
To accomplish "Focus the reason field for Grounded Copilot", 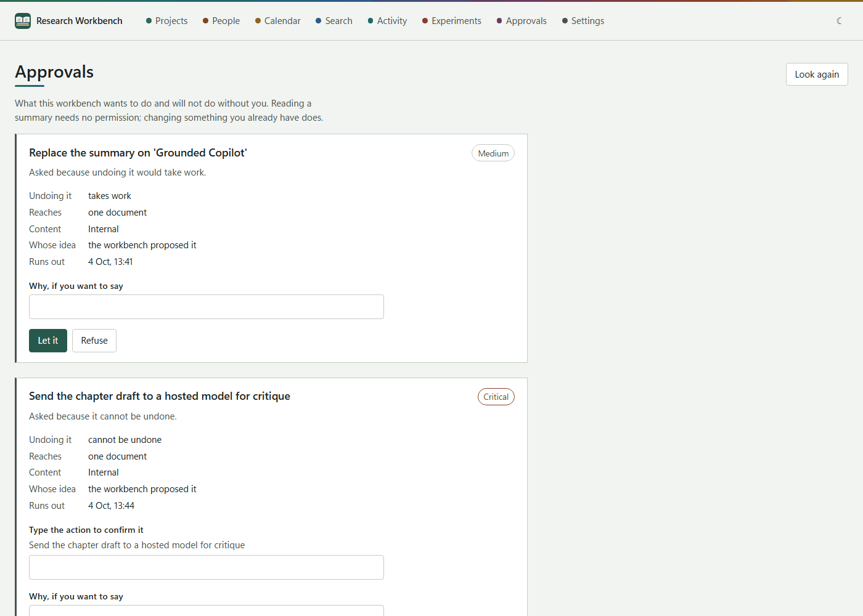I will pyautogui.click(x=207, y=307).
